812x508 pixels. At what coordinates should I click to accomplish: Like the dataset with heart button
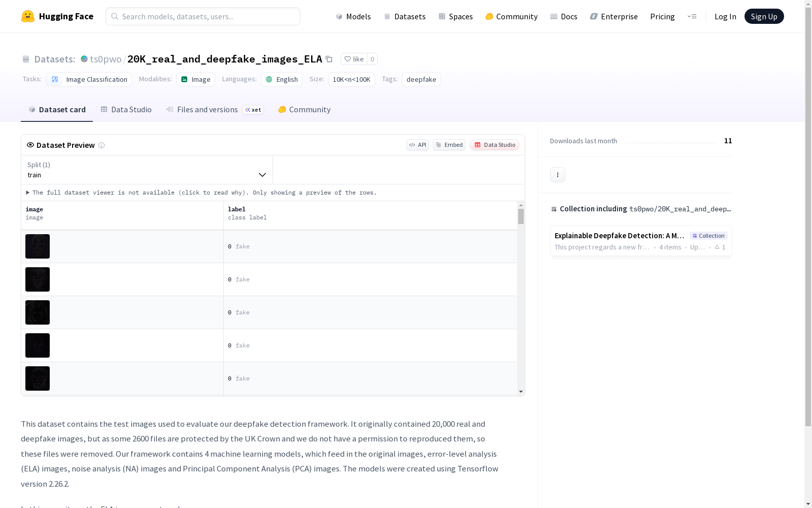point(354,59)
